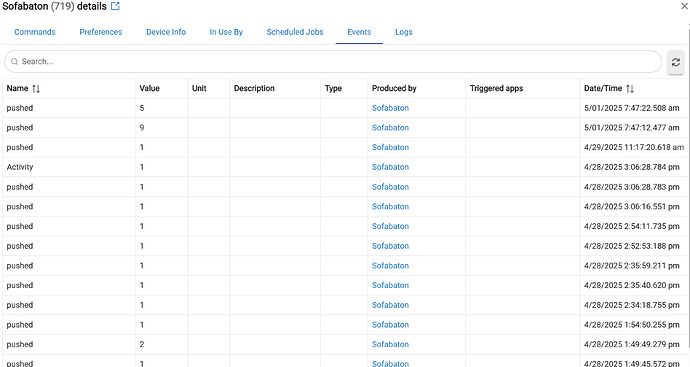Open Sofabaton link in 7:47:12.477 am row

point(390,128)
